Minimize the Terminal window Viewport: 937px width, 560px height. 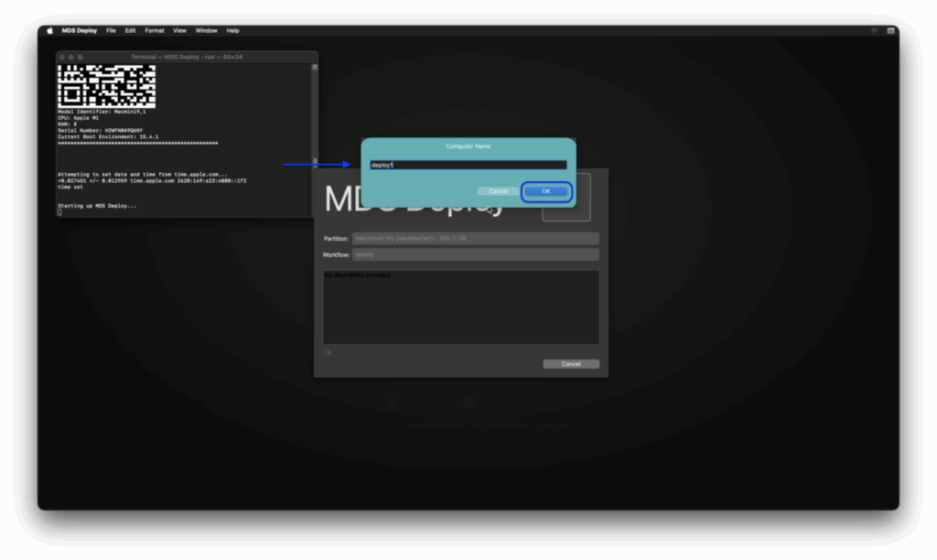[70, 58]
